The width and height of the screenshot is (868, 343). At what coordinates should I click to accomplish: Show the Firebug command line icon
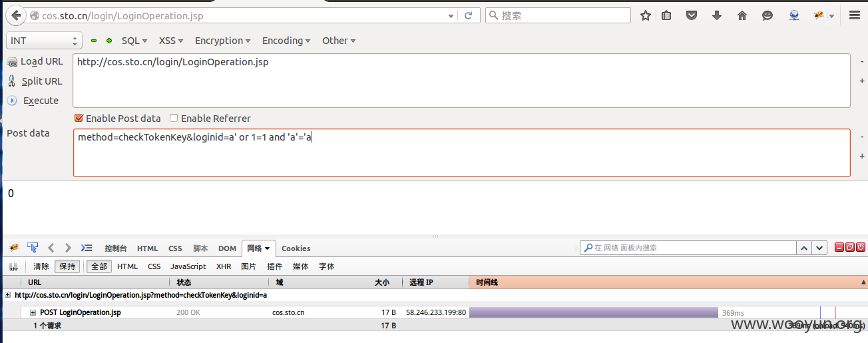(x=87, y=248)
